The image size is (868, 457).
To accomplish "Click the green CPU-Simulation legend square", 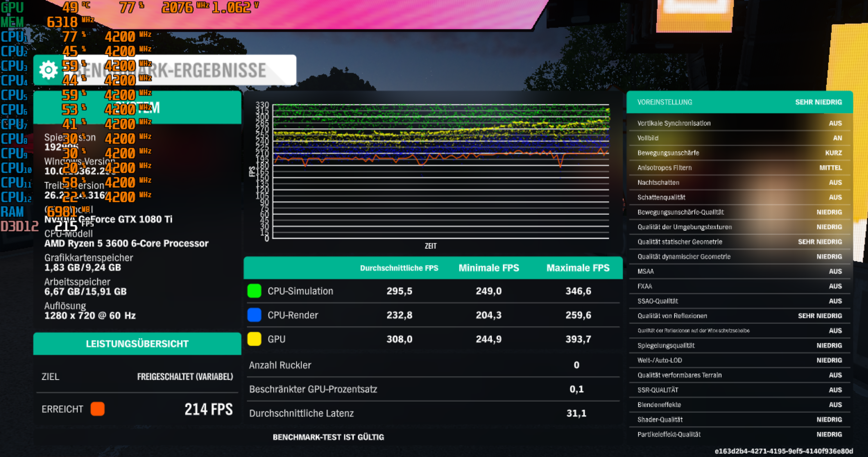I will pyautogui.click(x=254, y=291).
